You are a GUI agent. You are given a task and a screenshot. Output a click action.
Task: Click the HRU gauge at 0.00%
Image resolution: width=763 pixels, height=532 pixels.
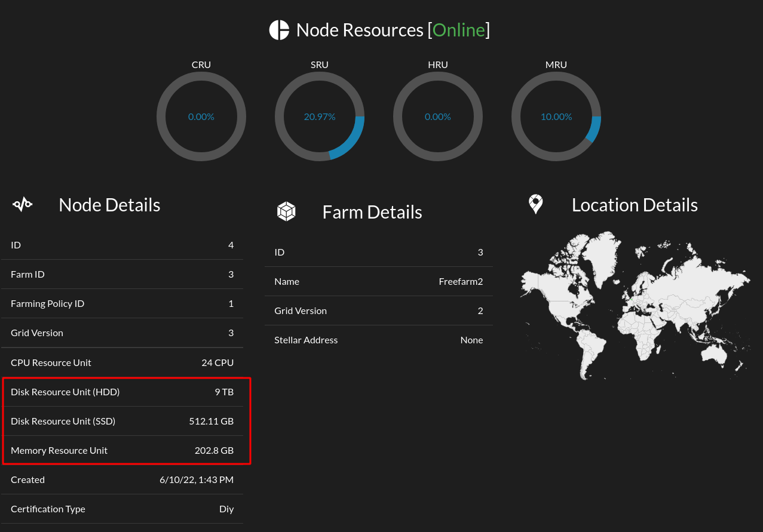click(438, 116)
